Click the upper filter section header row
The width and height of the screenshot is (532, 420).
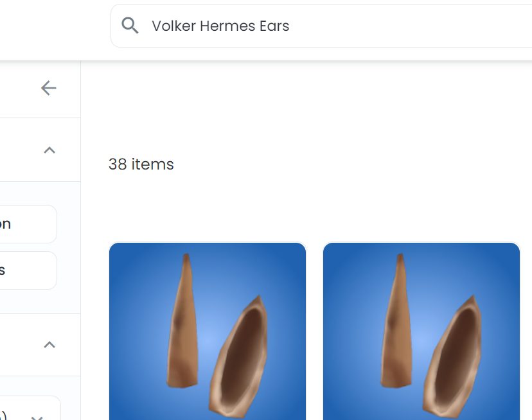pos(40,150)
